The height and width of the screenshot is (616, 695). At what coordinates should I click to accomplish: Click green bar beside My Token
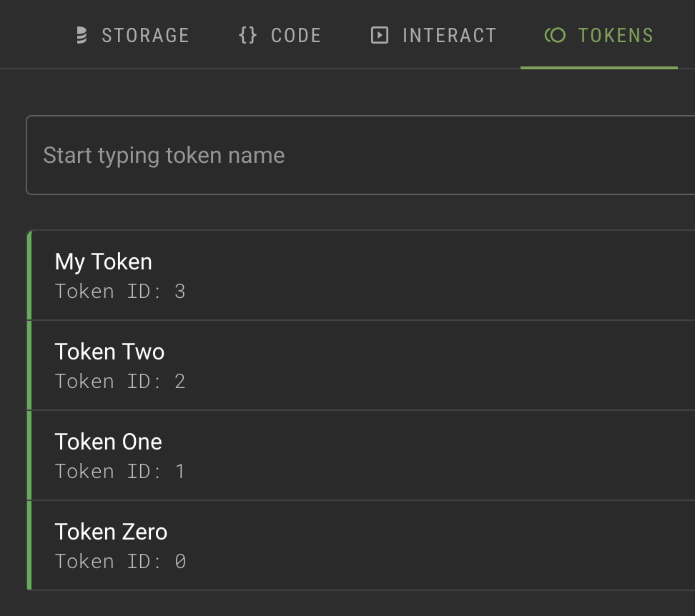29,275
